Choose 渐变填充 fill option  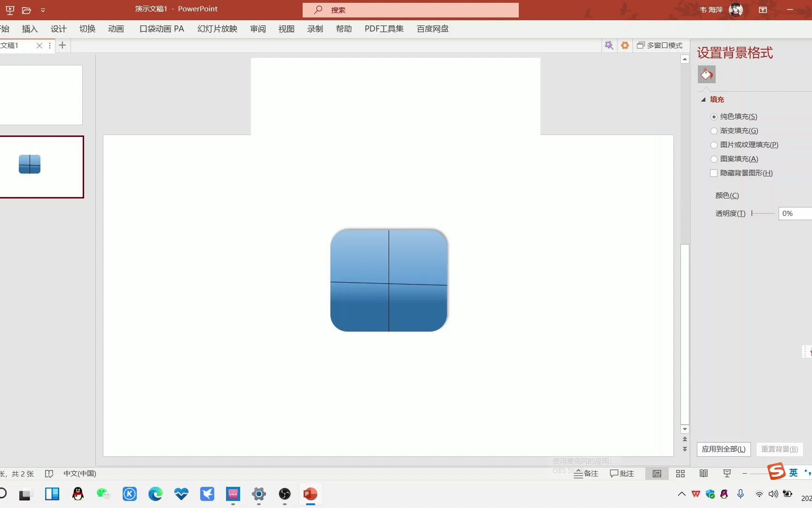[714, 131]
